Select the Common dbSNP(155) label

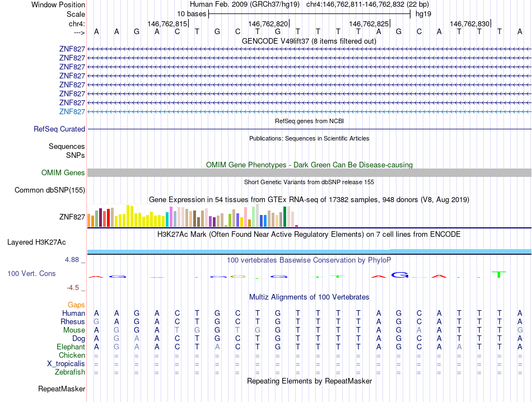pyautogui.click(x=50, y=190)
